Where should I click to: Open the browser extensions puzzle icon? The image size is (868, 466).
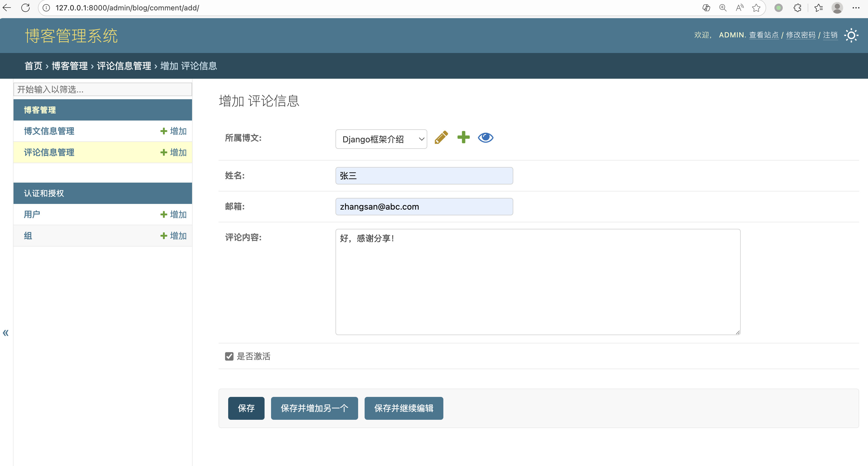(x=798, y=8)
